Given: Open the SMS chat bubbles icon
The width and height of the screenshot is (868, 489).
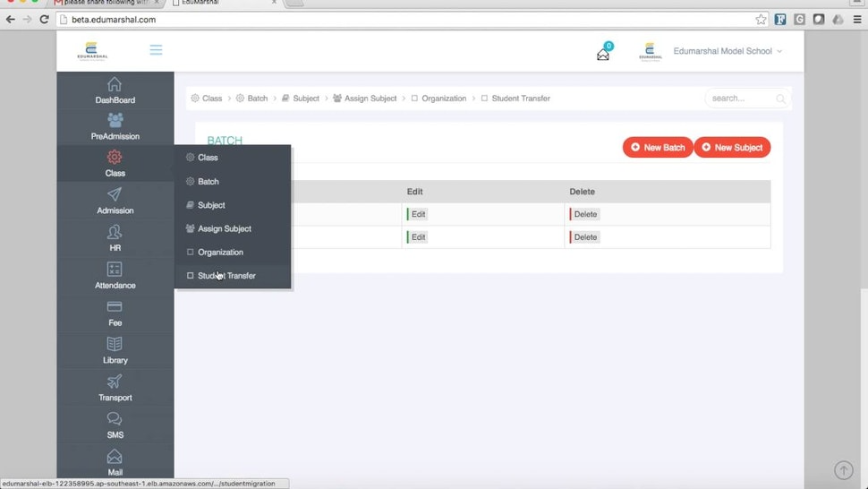Looking at the screenshot, I should point(115,418).
